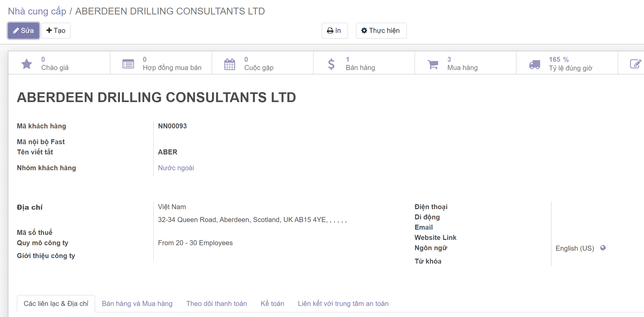Select the Các liên lạc & Địa chỉ tab
This screenshot has height=317, width=644.
pos(56,304)
